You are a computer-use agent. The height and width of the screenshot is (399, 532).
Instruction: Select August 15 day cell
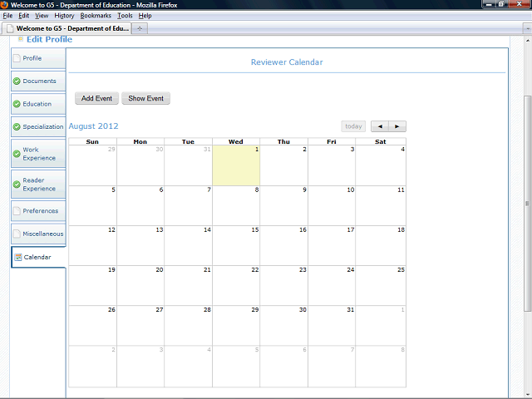coord(236,246)
